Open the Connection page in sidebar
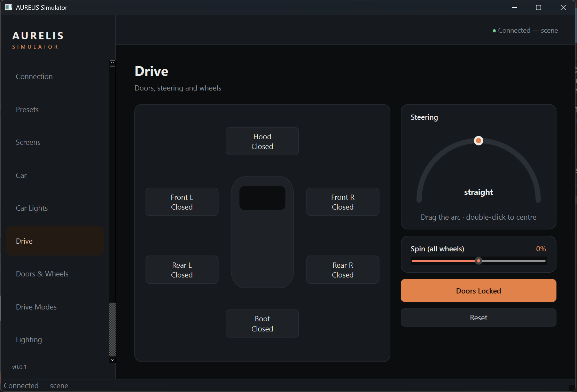 click(55, 77)
